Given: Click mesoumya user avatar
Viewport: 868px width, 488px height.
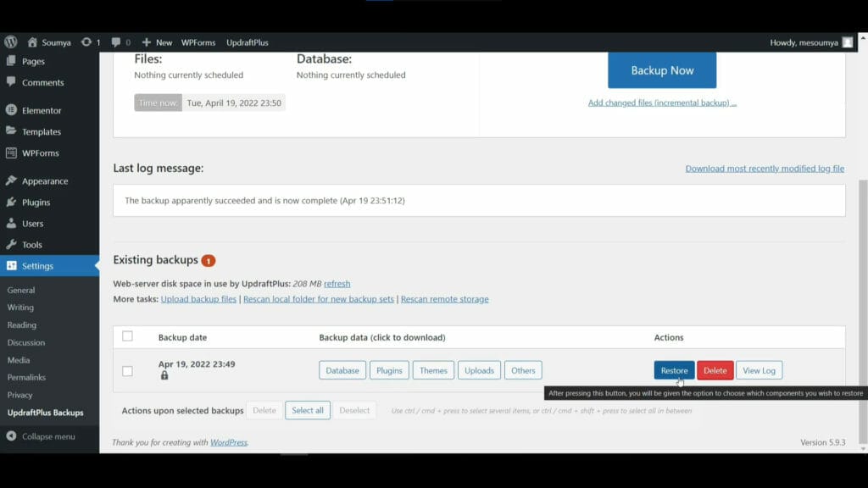Looking at the screenshot, I should [x=848, y=42].
